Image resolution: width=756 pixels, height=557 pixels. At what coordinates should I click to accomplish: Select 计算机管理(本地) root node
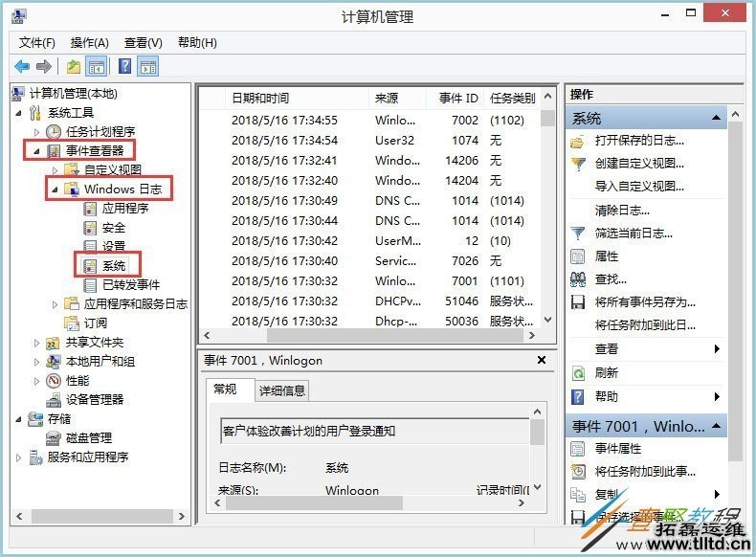pos(74,93)
